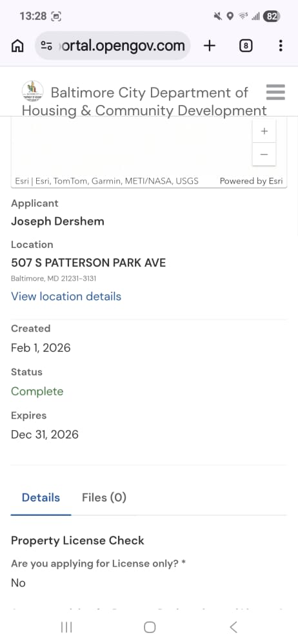Tap Android home navigation button
This screenshot has width=298, height=644.
150,627
